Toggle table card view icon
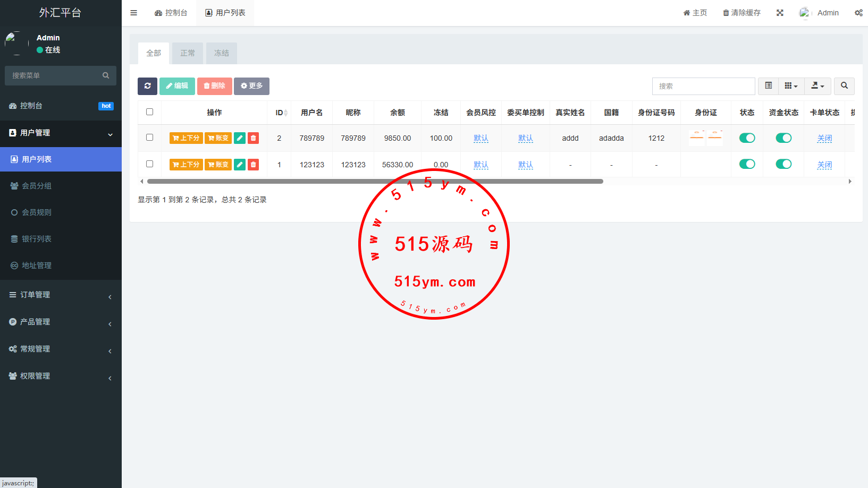 [769, 86]
